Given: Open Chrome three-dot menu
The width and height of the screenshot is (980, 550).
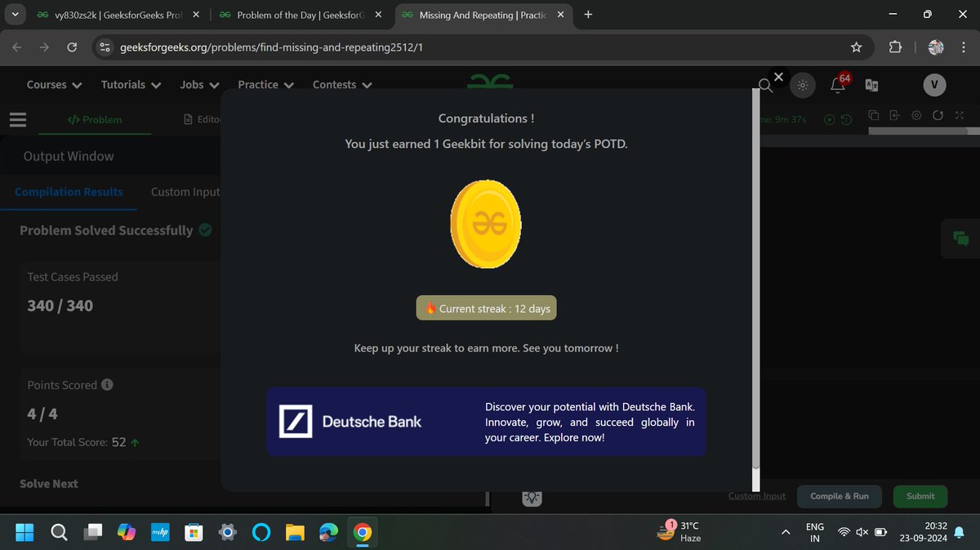Looking at the screenshot, I should 964,47.
